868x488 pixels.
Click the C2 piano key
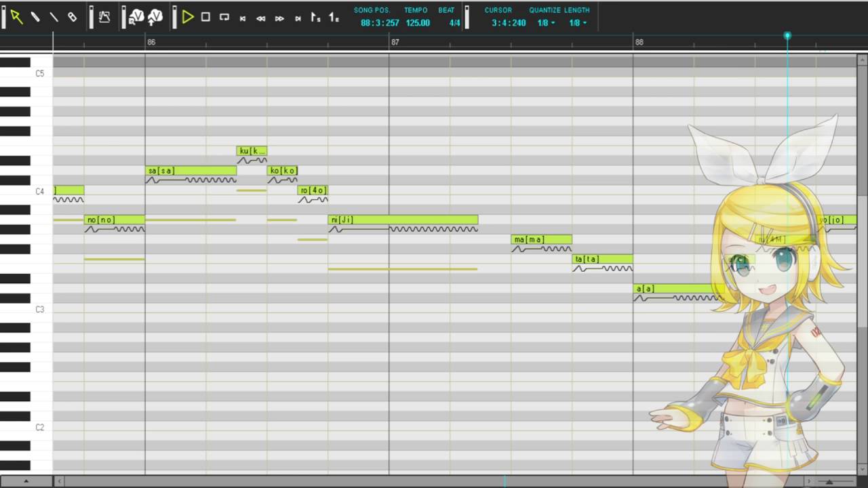(26, 427)
